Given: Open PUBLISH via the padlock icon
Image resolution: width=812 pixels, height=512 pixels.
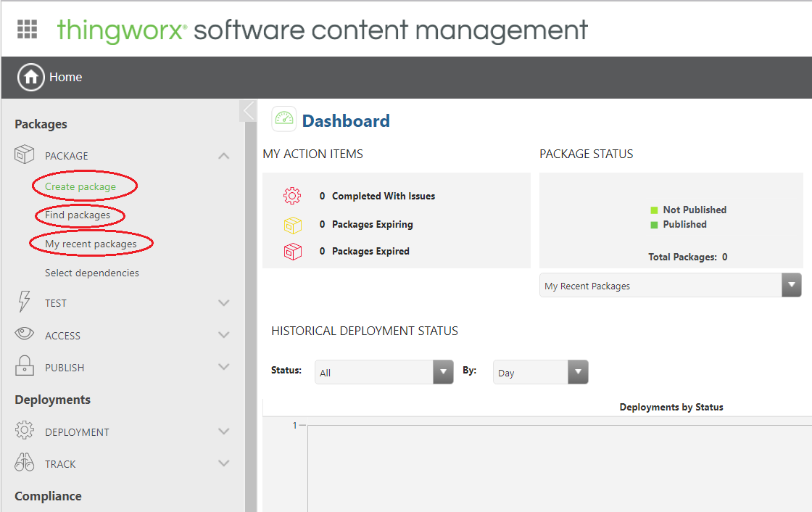Looking at the screenshot, I should [x=24, y=366].
